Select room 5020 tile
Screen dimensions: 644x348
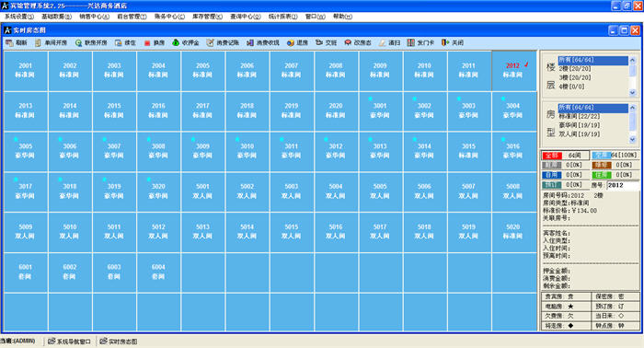point(513,232)
